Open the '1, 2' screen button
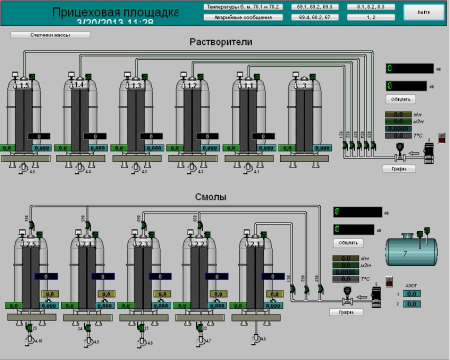The height and width of the screenshot is (360, 450). pyautogui.click(x=371, y=17)
